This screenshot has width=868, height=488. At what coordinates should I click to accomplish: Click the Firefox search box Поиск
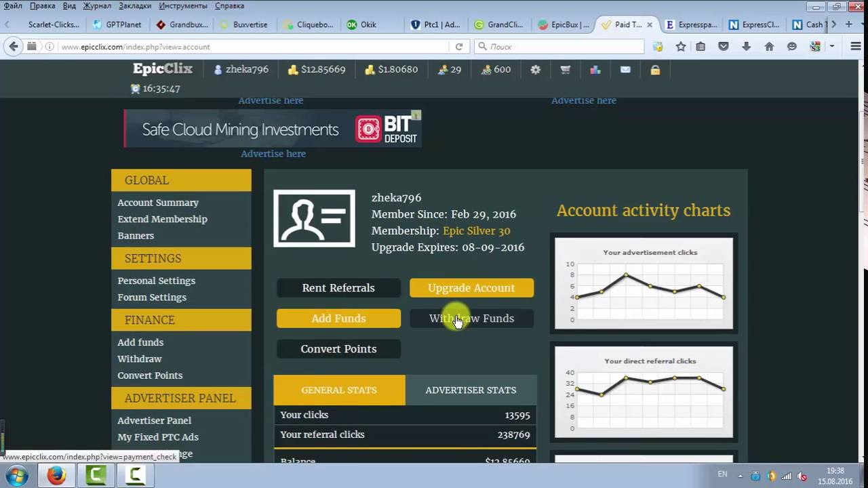click(559, 47)
